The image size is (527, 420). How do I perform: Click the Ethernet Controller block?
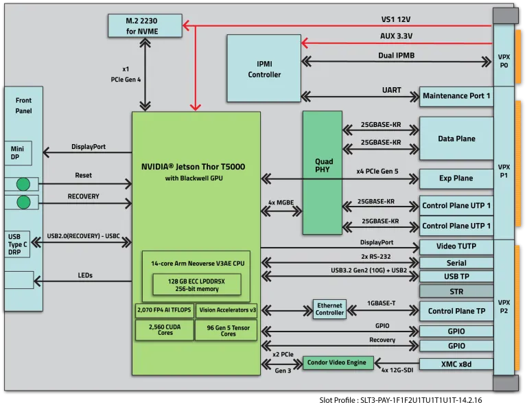click(329, 309)
